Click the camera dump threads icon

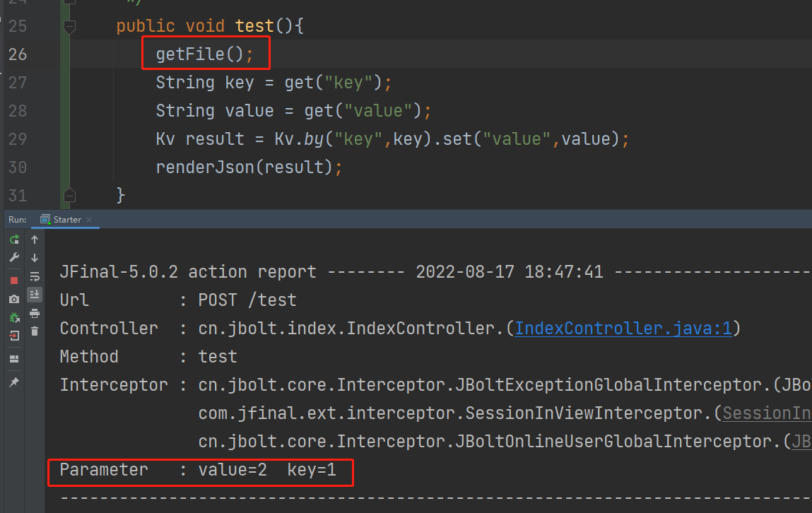pyautogui.click(x=15, y=299)
